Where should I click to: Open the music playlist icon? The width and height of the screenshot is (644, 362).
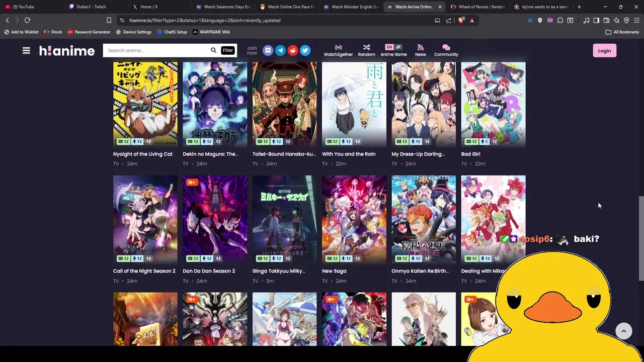pos(586,20)
